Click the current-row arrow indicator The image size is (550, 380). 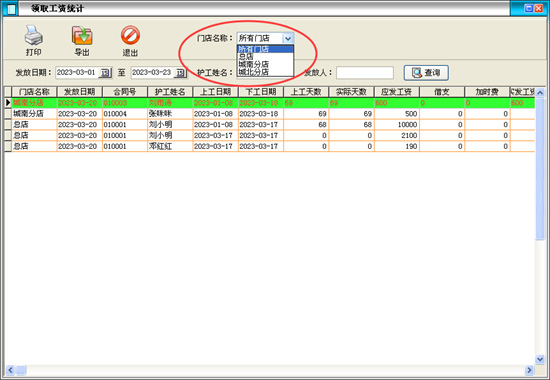point(8,103)
